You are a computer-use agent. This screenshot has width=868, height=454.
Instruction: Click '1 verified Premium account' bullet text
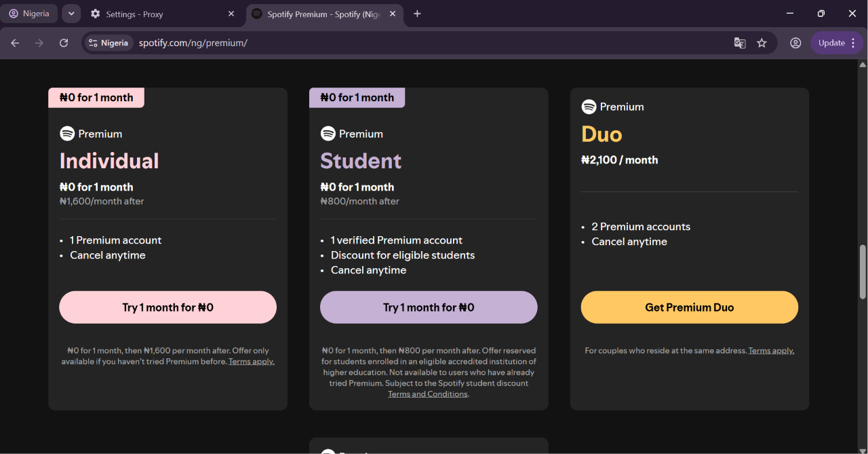click(x=397, y=240)
